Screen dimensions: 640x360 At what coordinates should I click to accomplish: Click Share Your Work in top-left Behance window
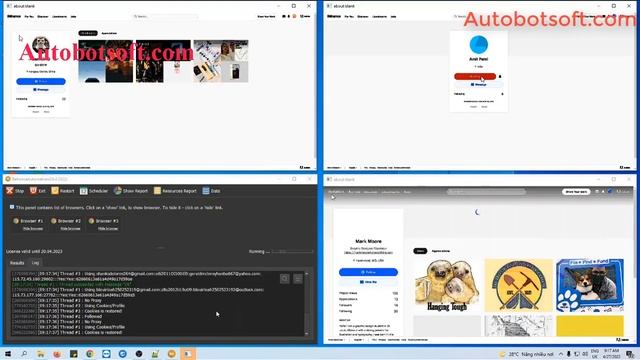point(266,16)
